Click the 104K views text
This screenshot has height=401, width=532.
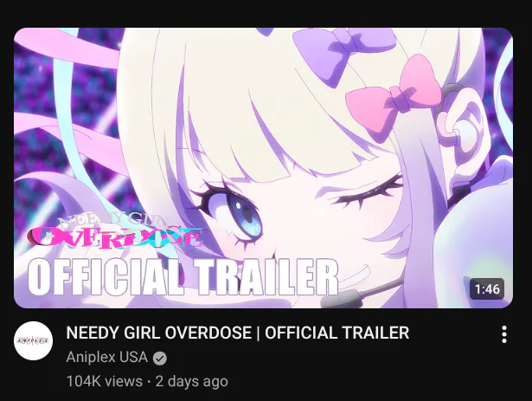click(104, 381)
